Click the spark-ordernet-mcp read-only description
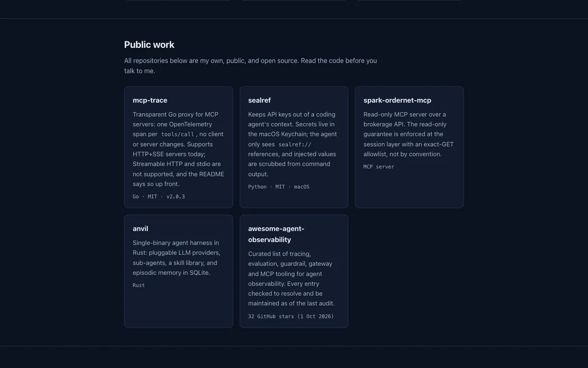This screenshot has width=588, height=368. click(x=409, y=134)
